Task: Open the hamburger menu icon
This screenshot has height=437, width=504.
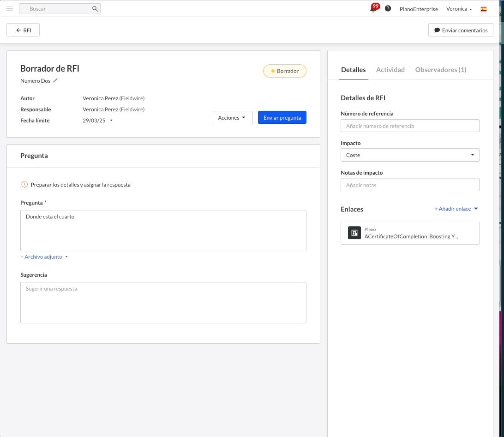Action: (x=10, y=8)
